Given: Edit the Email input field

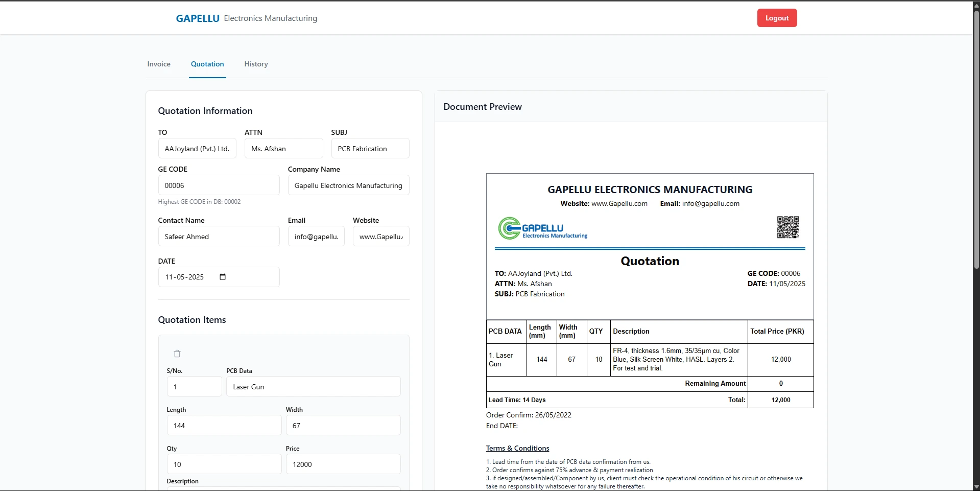Looking at the screenshot, I should point(316,237).
